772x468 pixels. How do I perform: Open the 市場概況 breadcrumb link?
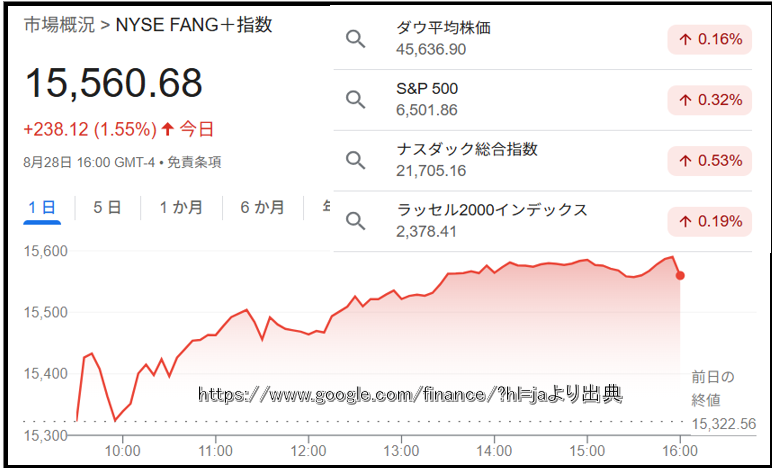59,25
